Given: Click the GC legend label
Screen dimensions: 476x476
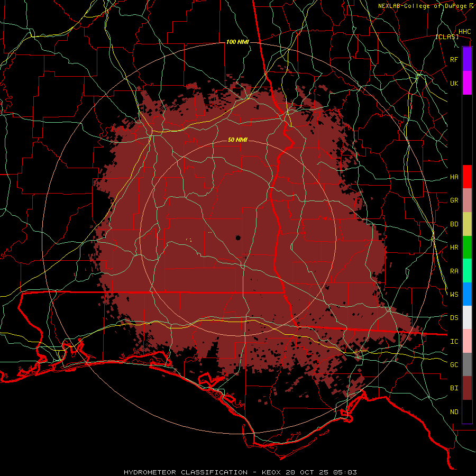Looking at the screenshot, I should (x=454, y=364).
